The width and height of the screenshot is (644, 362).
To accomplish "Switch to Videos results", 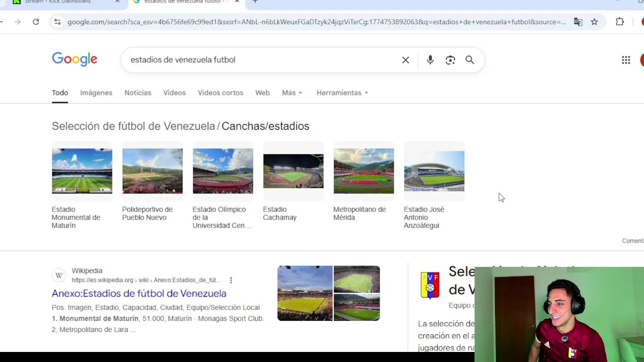I will click(175, 93).
